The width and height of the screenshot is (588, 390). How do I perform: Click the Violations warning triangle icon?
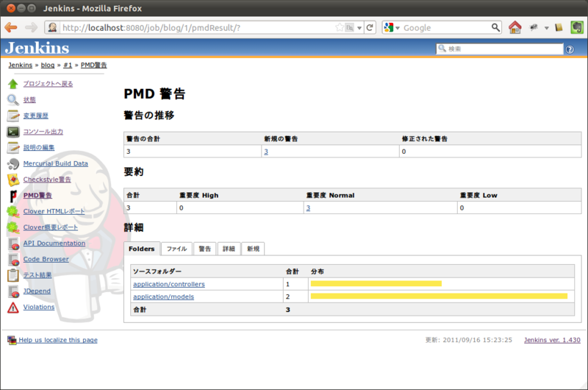[x=12, y=308]
